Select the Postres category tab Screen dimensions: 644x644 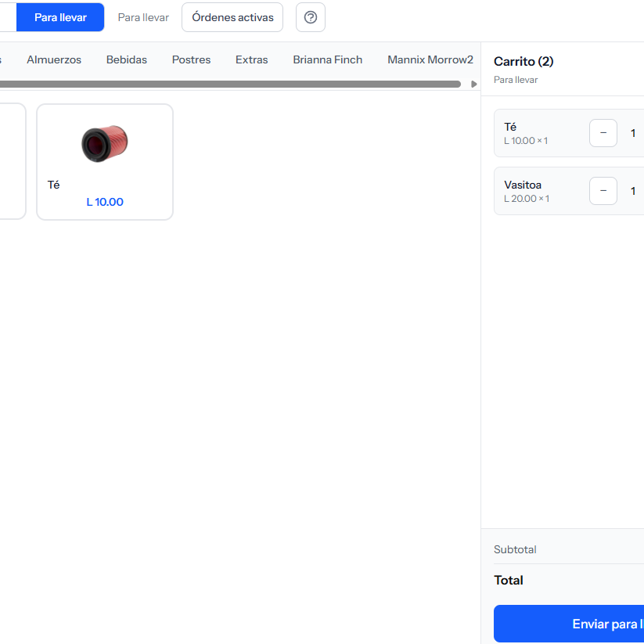[191, 59]
